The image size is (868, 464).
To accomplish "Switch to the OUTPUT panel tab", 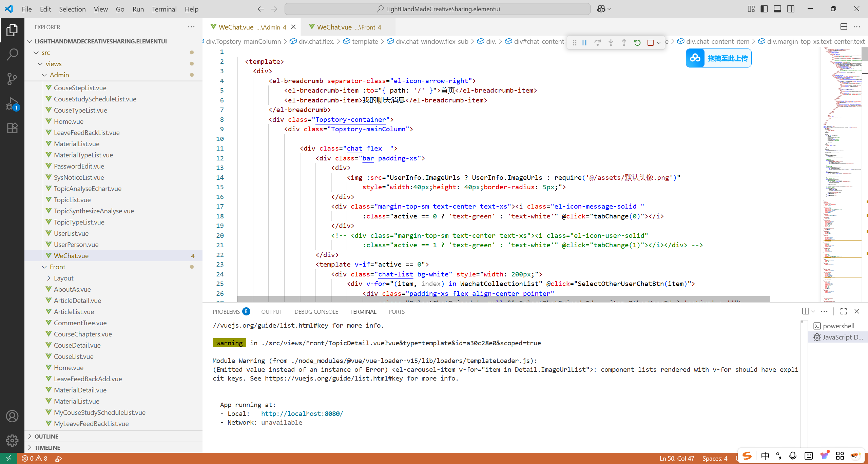I will pyautogui.click(x=272, y=312).
